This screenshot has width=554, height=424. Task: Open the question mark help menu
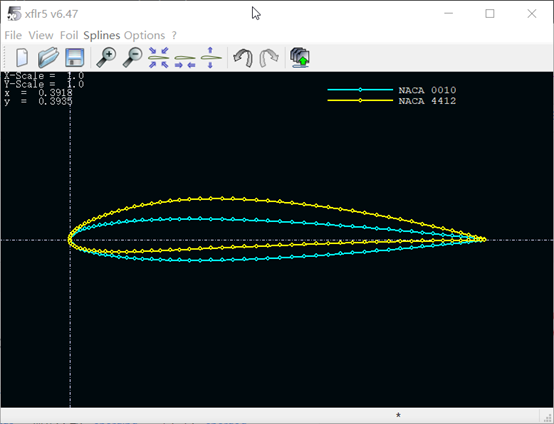[x=174, y=35]
